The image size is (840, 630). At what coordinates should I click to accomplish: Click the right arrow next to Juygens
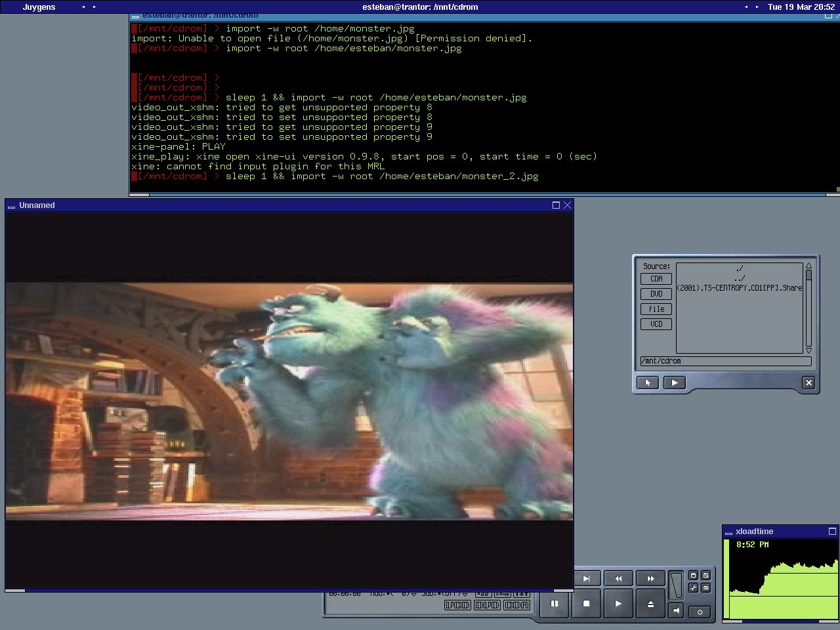click(94, 7)
